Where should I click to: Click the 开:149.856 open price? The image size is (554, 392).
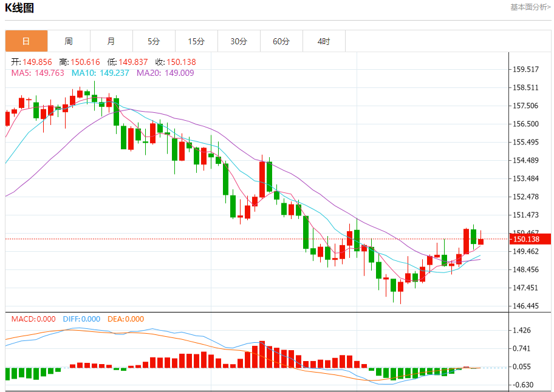tap(32, 62)
